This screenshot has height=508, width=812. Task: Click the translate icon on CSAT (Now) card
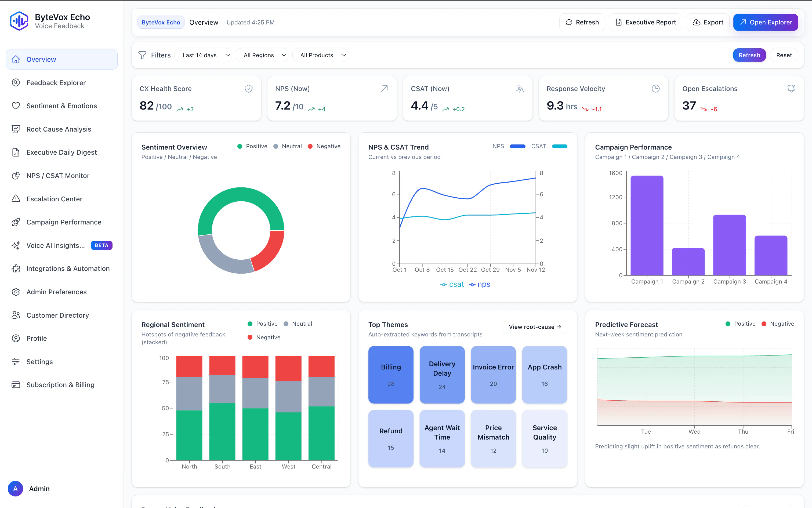(x=520, y=89)
